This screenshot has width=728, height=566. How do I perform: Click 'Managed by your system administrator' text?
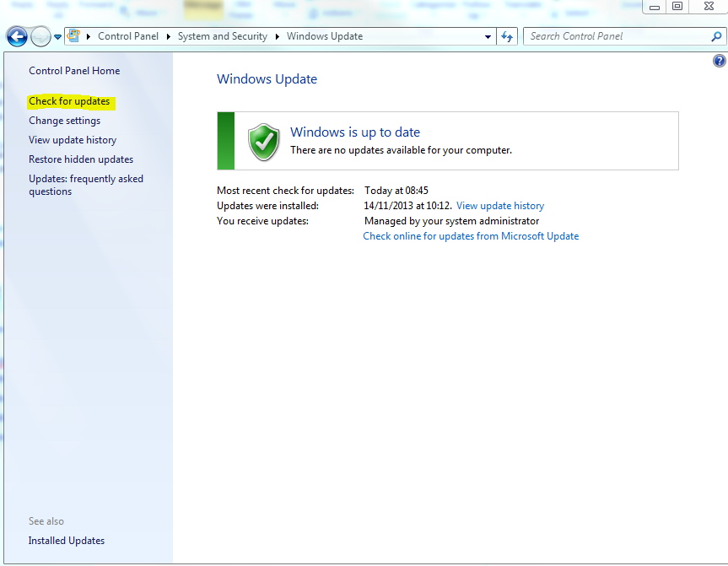452,221
